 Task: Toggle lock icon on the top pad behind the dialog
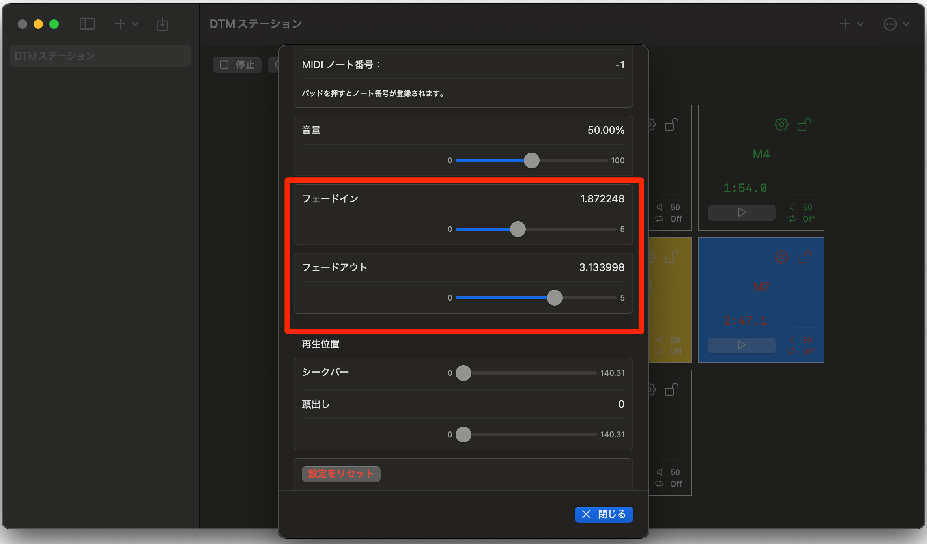(x=672, y=125)
